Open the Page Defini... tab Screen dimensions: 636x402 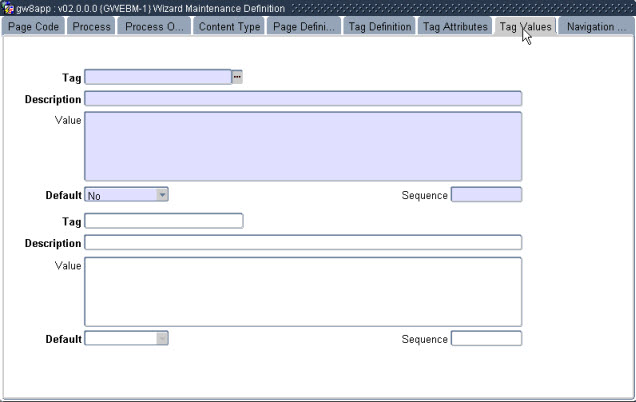click(x=303, y=27)
